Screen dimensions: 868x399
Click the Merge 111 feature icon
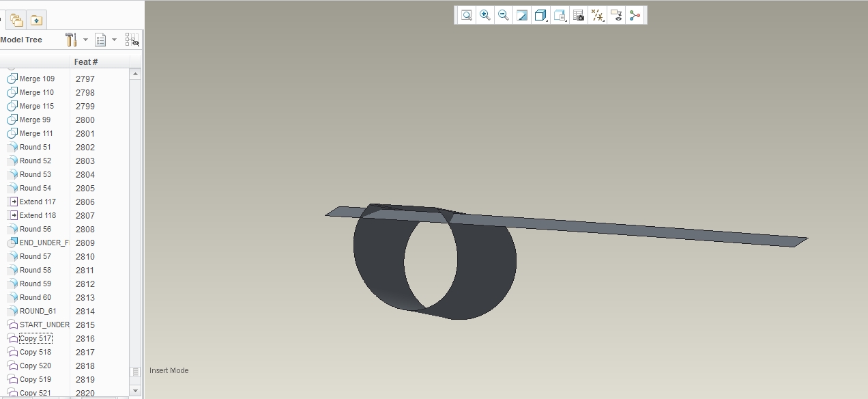click(x=12, y=133)
